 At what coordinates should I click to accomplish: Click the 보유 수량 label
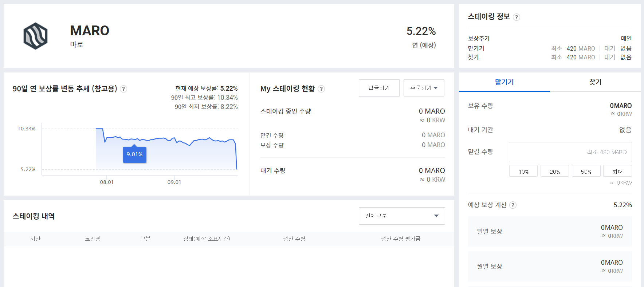point(480,106)
